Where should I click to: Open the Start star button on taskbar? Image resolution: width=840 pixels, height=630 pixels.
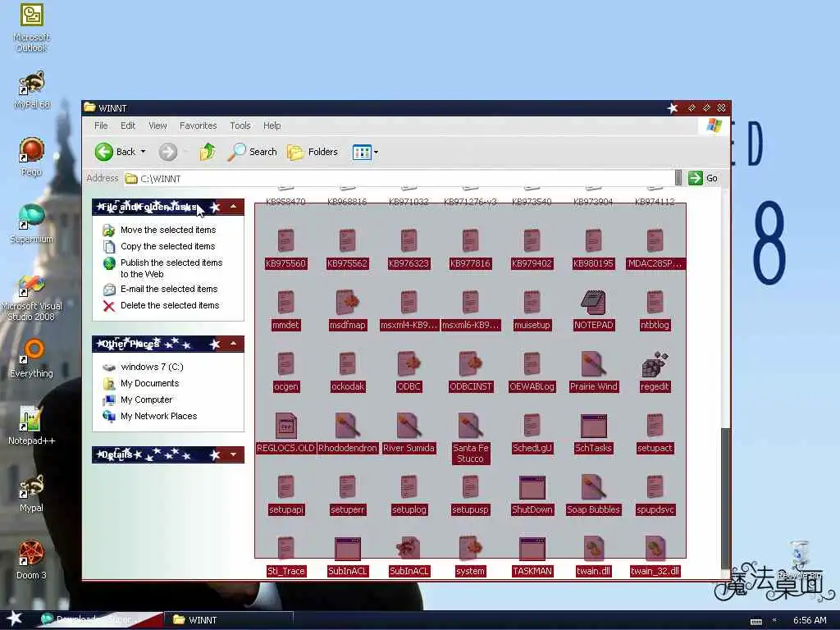pos(14,619)
